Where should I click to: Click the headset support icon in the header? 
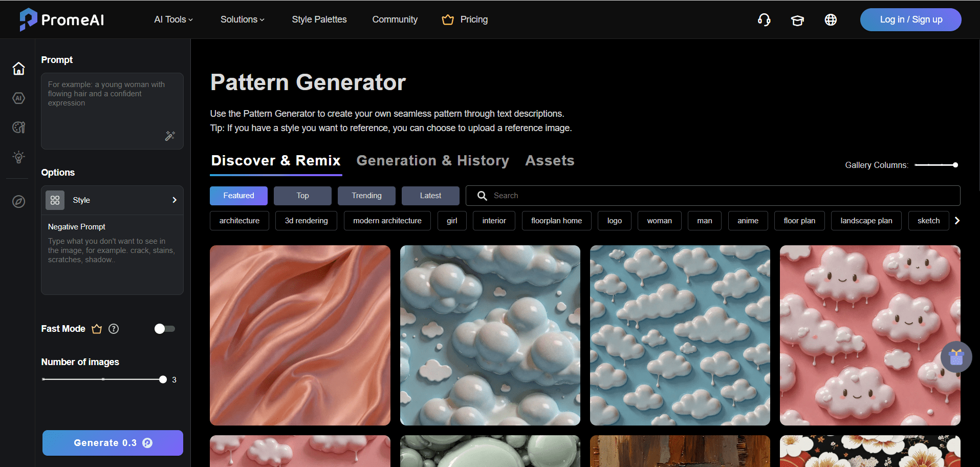click(x=764, y=19)
